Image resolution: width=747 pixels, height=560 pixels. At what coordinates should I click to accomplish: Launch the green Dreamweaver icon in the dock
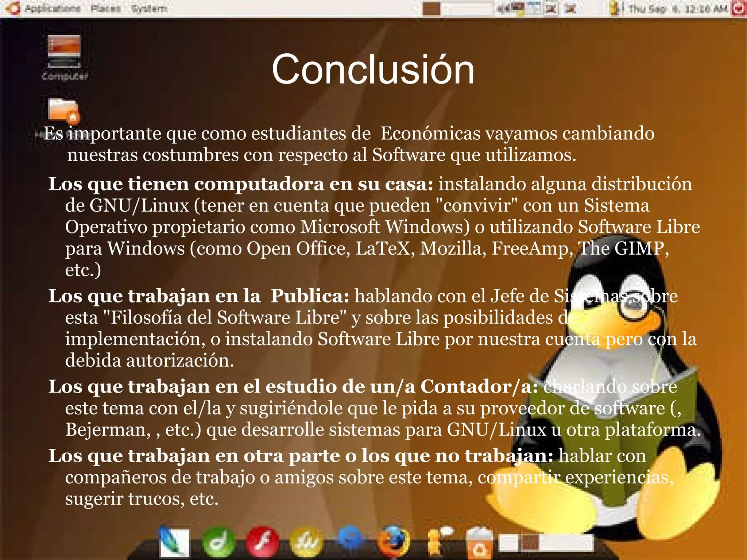click(x=218, y=542)
